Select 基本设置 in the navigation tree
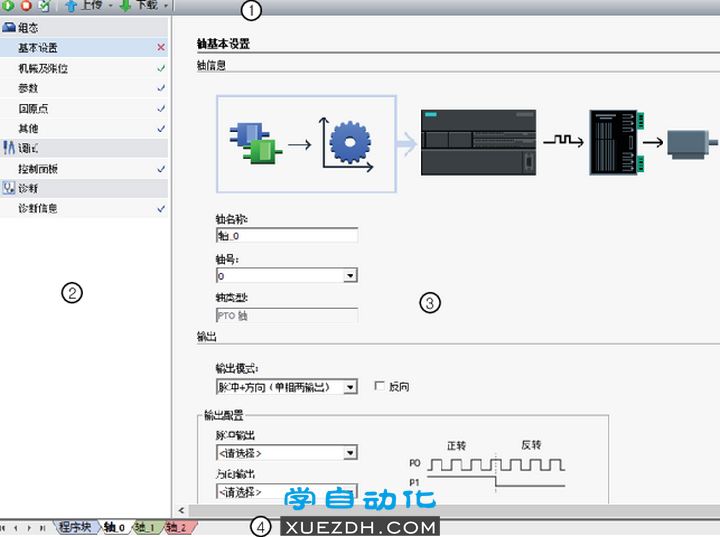 point(84,48)
